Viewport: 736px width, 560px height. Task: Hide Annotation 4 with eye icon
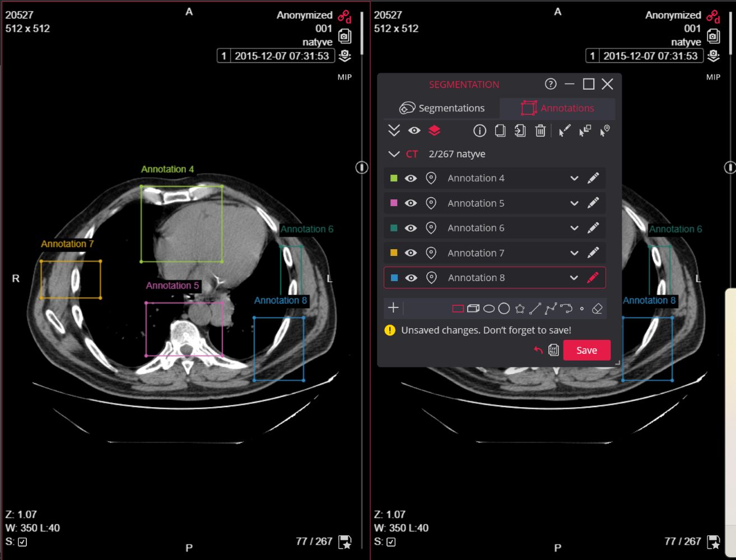pos(411,178)
